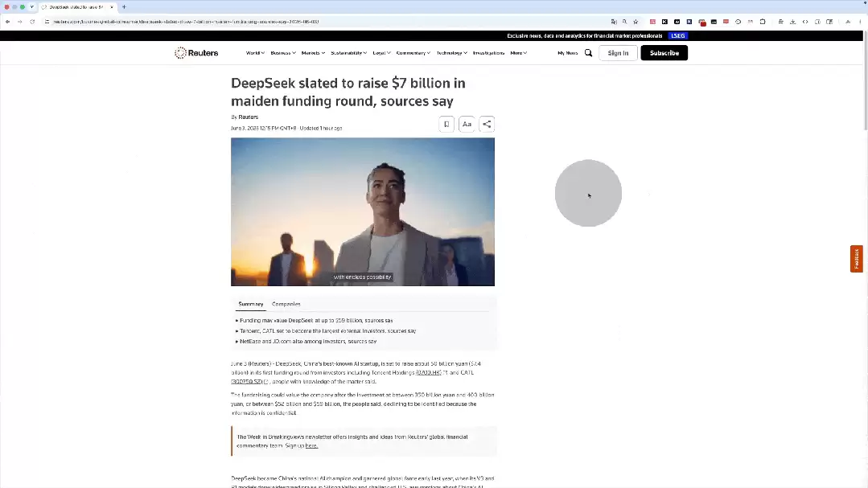Viewport: 868px width, 488px height.
Task: Expand the Technology dropdown
Action: point(452,53)
